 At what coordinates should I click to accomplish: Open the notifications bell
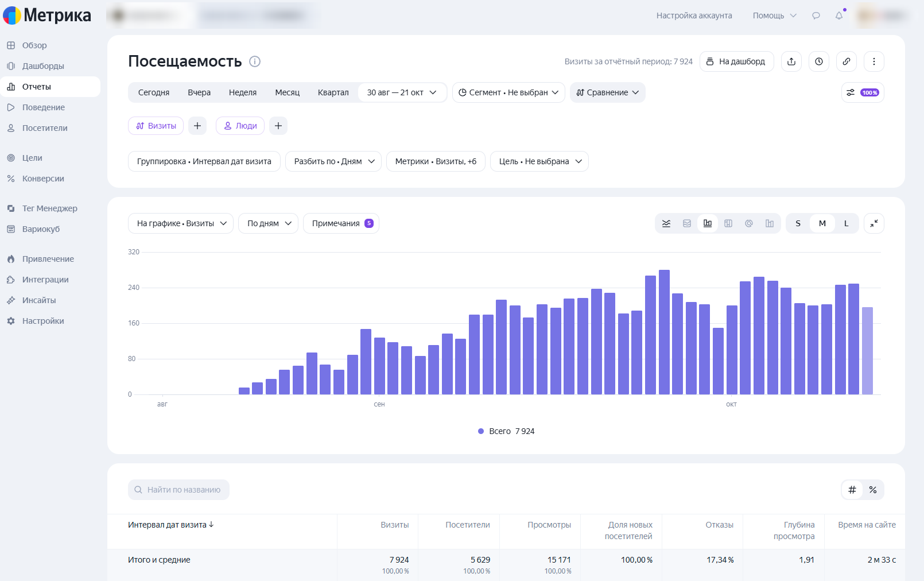click(x=839, y=16)
